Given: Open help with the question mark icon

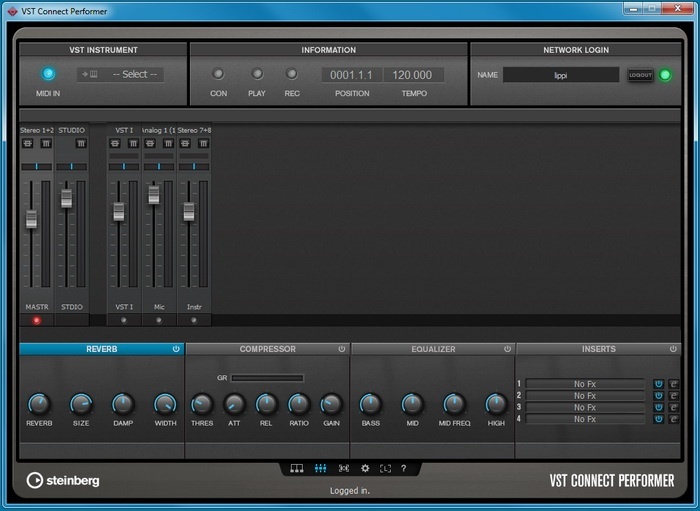Looking at the screenshot, I should [404, 468].
